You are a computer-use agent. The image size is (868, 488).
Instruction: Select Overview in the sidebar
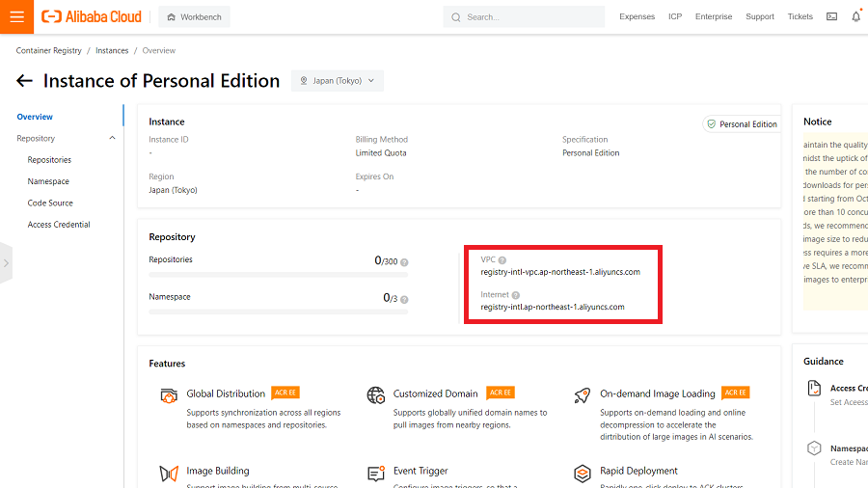(x=35, y=117)
